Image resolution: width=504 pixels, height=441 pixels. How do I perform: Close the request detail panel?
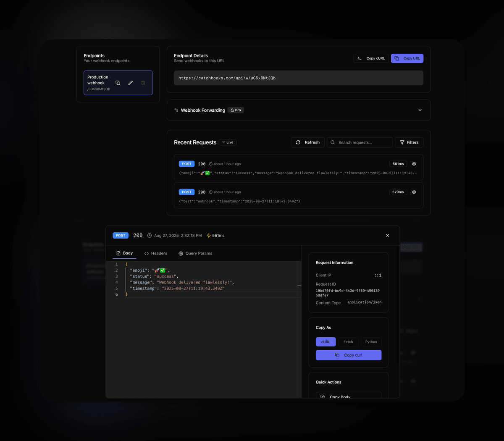(x=387, y=236)
